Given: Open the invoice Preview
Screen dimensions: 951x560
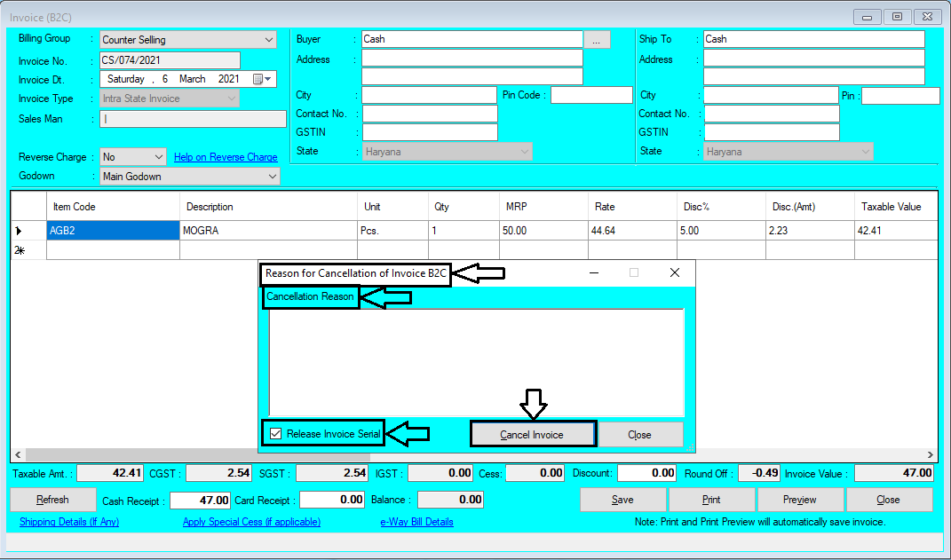Looking at the screenshot, I should click(800, 499).
